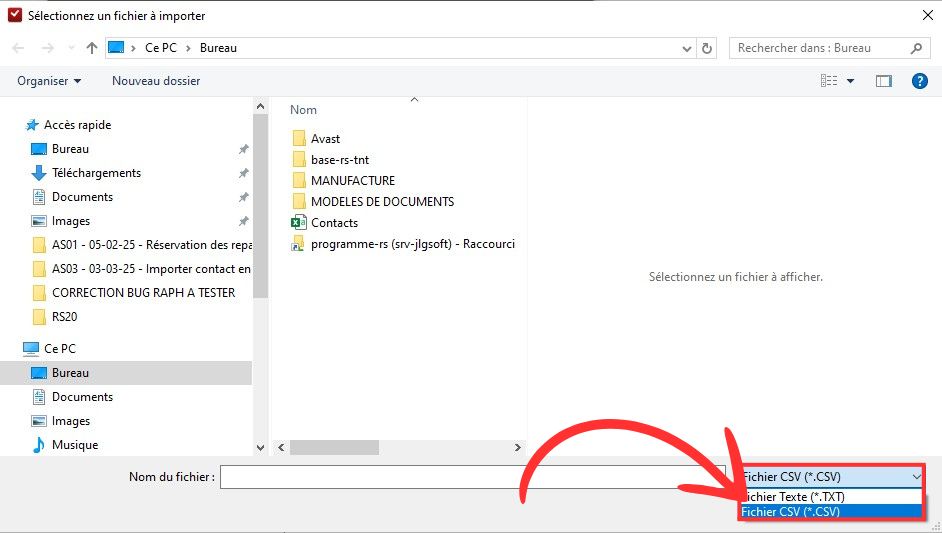Select the programme-rs shortcut file
The width and height of the screenshot is (942, 533).
(412, 244)
